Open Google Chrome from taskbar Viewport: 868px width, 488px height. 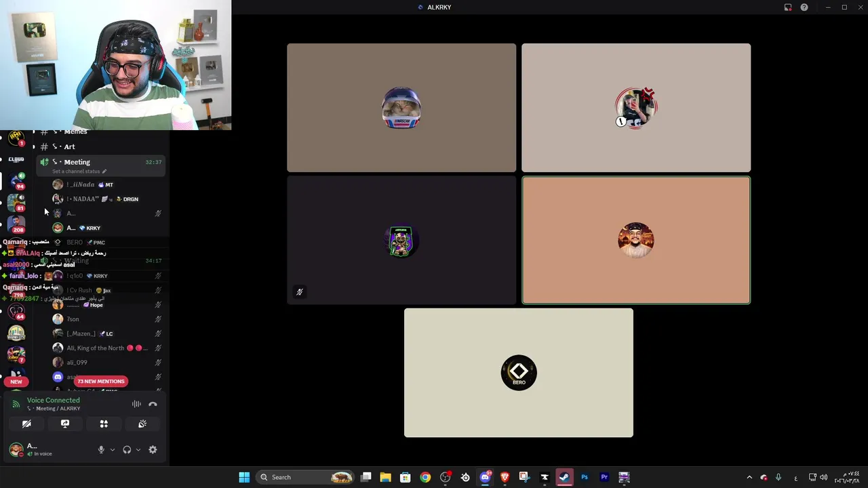[x=425, y=477]
